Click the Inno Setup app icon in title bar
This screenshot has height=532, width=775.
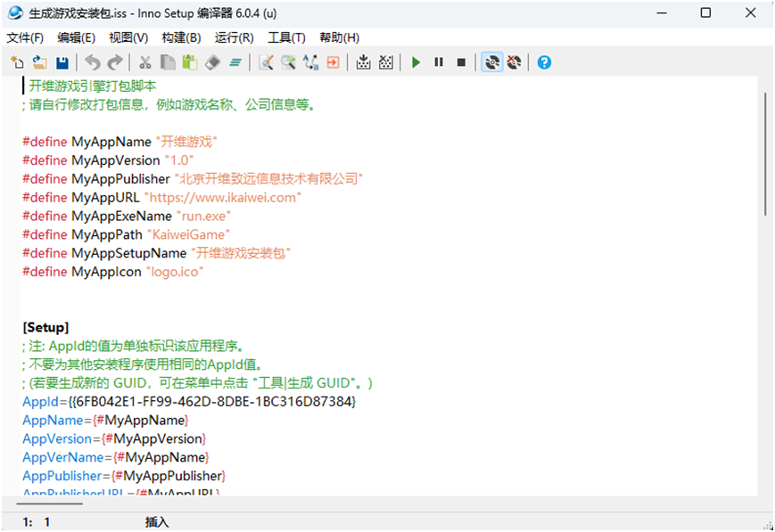click(x=15, y=12)
